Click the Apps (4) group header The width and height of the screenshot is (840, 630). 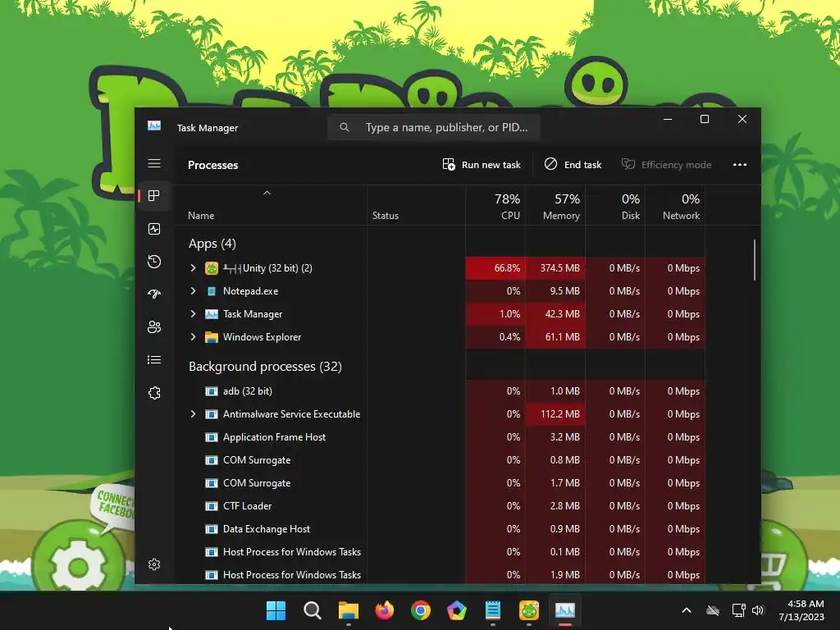[x=212, y=244]
